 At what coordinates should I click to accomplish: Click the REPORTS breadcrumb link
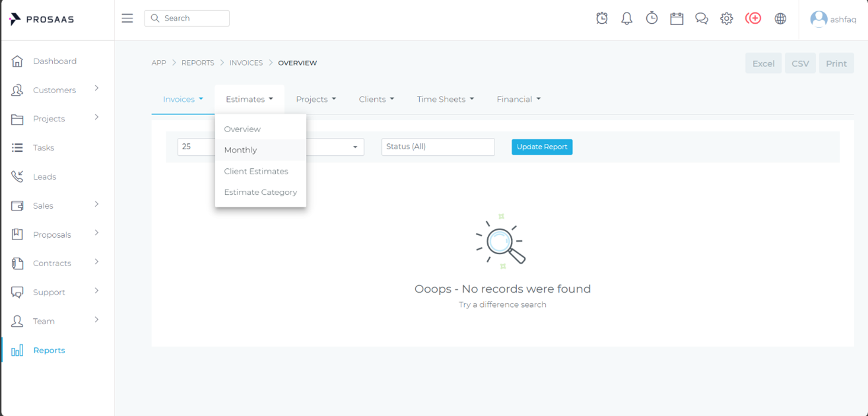[197, 63]
